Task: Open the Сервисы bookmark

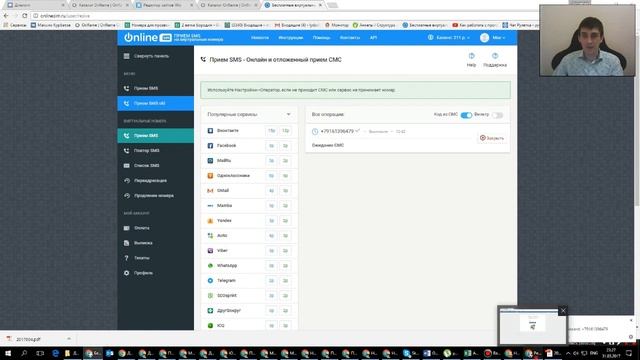Action: click(15, 25)
